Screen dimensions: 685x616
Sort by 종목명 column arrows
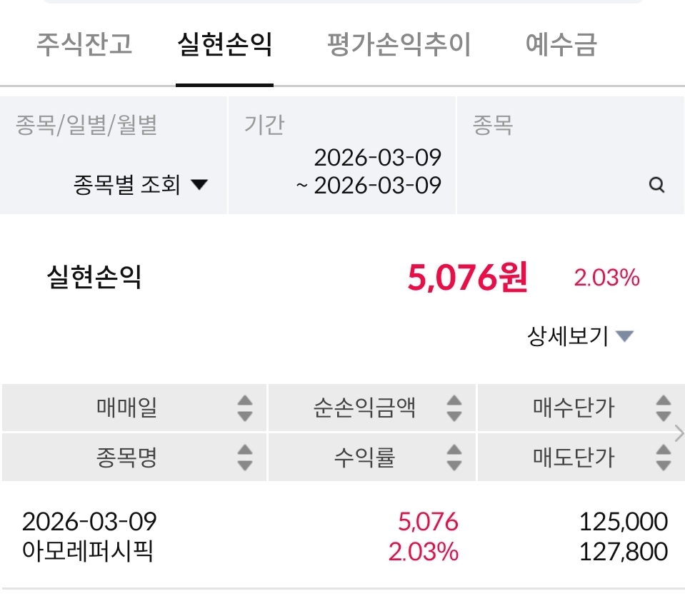coord(244,458)
